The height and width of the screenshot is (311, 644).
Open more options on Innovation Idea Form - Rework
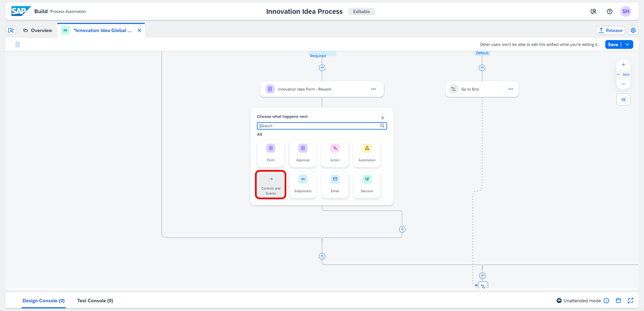374,89
